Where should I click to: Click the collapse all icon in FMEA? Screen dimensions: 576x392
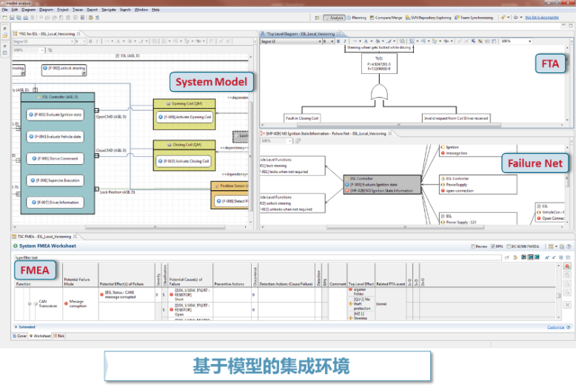pyautogui.click(x=569, y=257)
